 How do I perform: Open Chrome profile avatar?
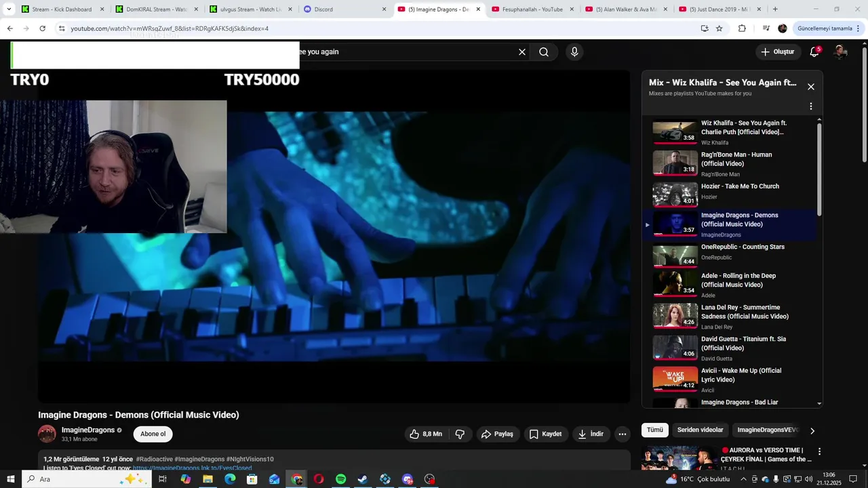(783, 28)
